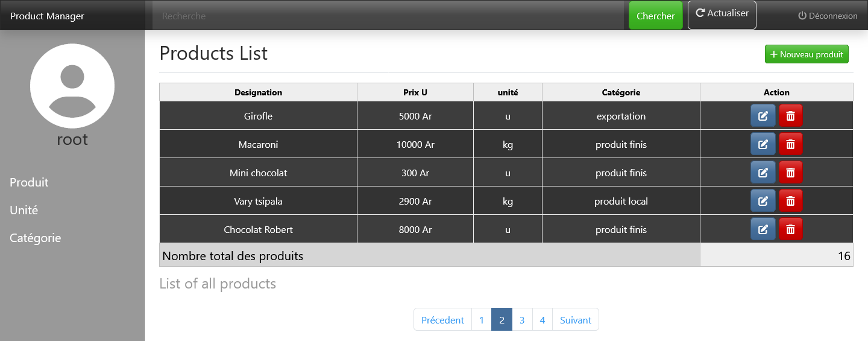This screenshot has height=341, width=868.
Task: Select the Mini chocolat designation cell
Action: click(258, 173)
